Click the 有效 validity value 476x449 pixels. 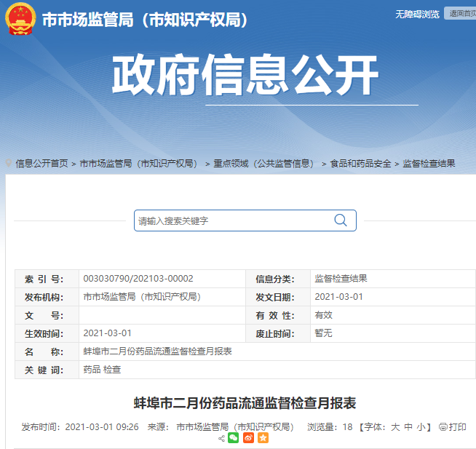[323, 315]
